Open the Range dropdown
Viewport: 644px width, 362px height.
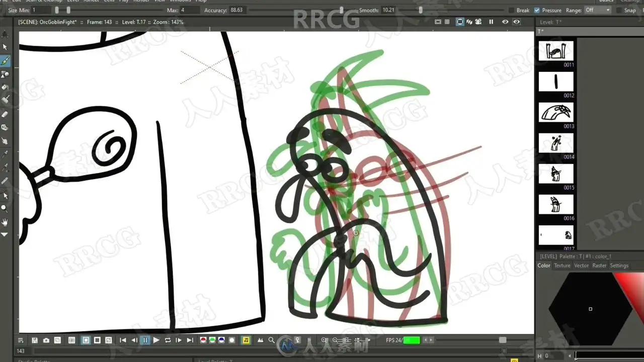598,10
